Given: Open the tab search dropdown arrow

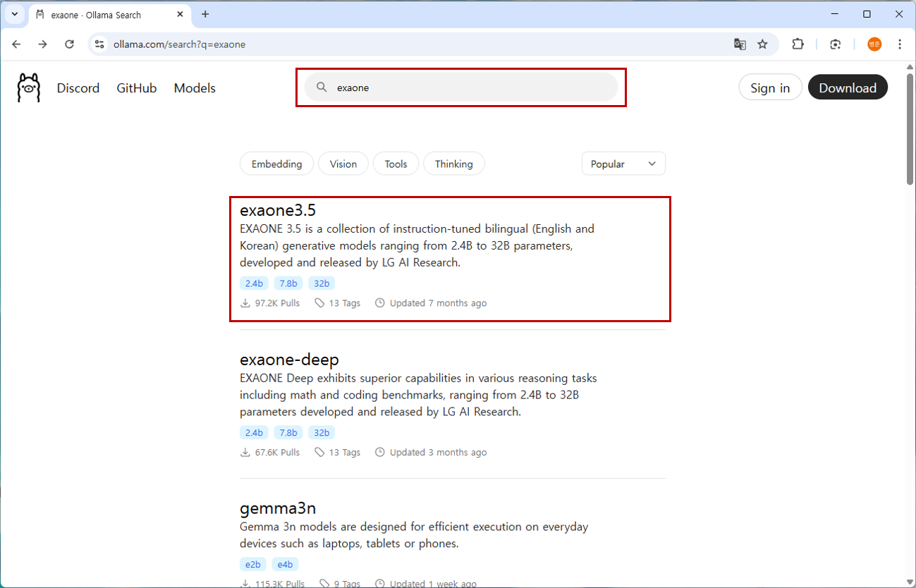Looking at the screenshot, I should 14,14.
